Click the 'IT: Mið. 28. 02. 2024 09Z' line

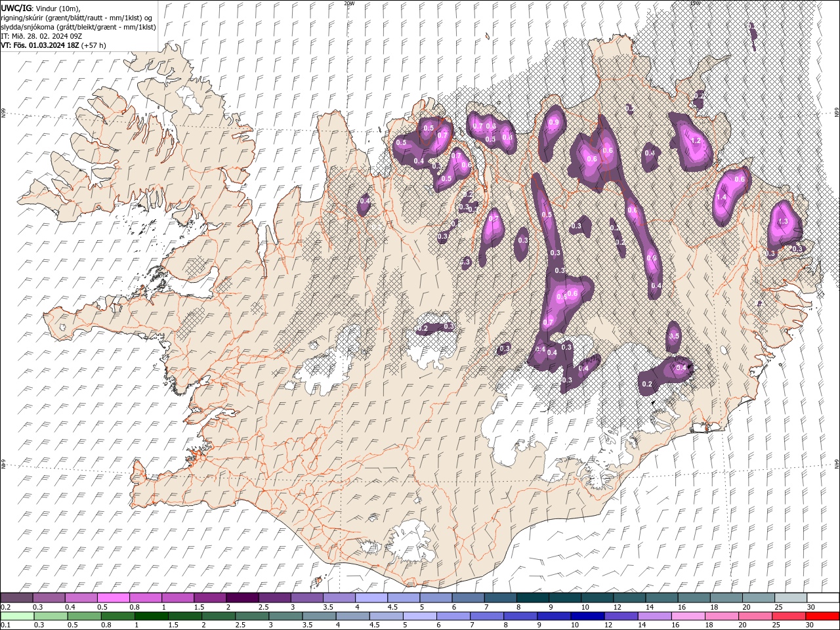42,35
